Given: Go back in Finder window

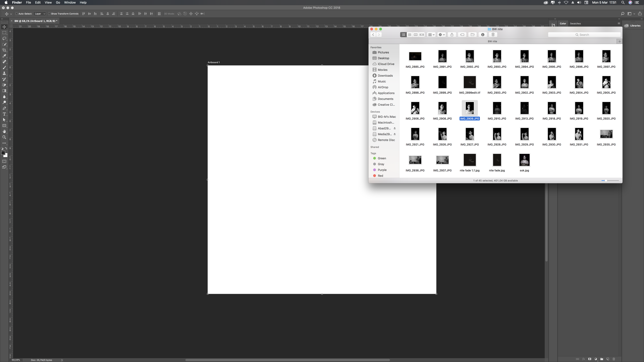Looking at the screenshot, I should [x=373, y=35].
